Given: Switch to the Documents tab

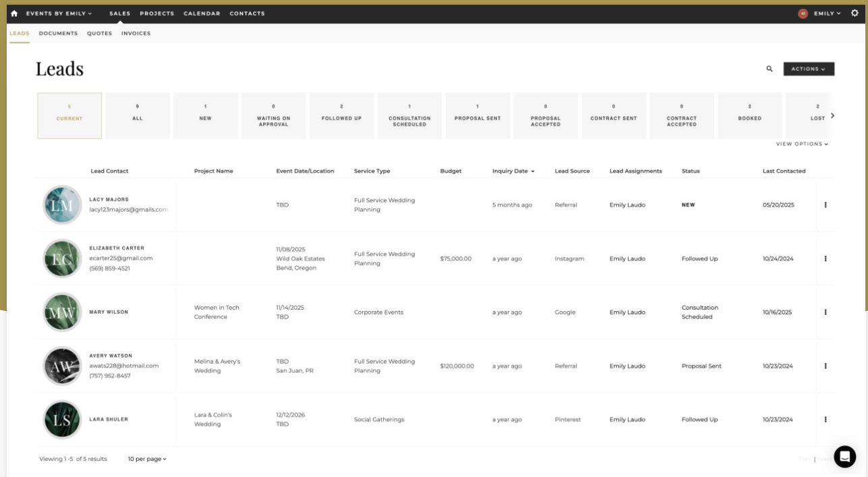Looking at the screenshot, I should click(x=58, y=33).
